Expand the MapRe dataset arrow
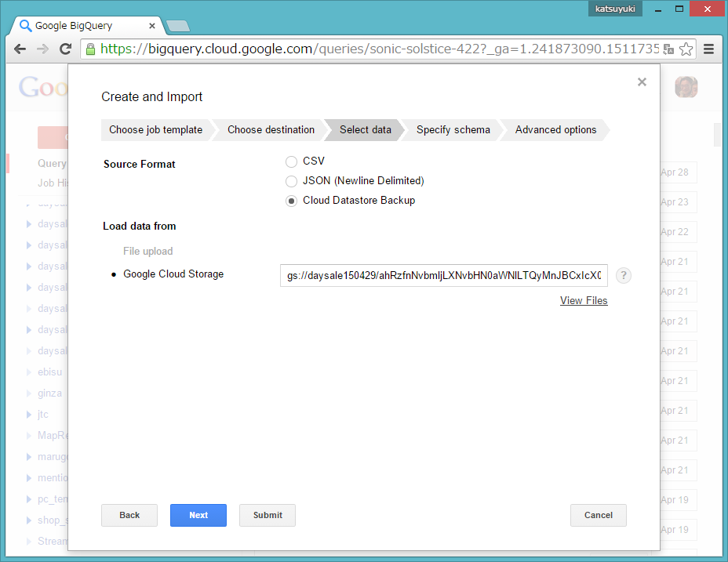 click(29, 436)
